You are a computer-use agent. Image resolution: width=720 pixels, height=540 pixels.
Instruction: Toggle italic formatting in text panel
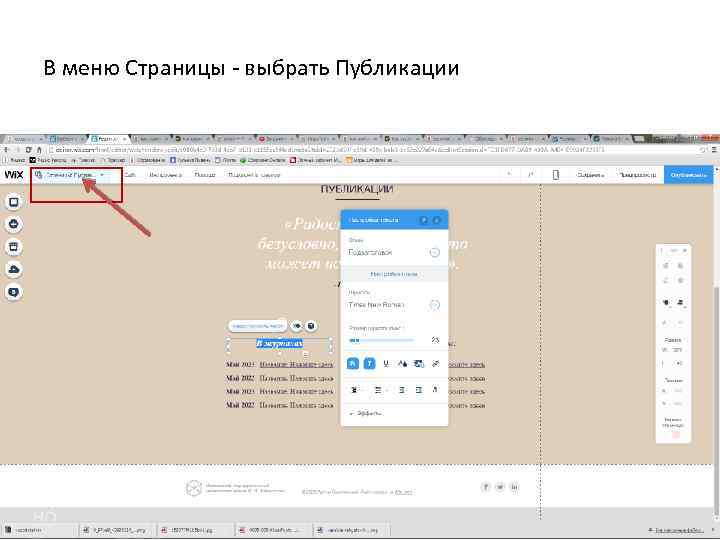coord(370,364)
